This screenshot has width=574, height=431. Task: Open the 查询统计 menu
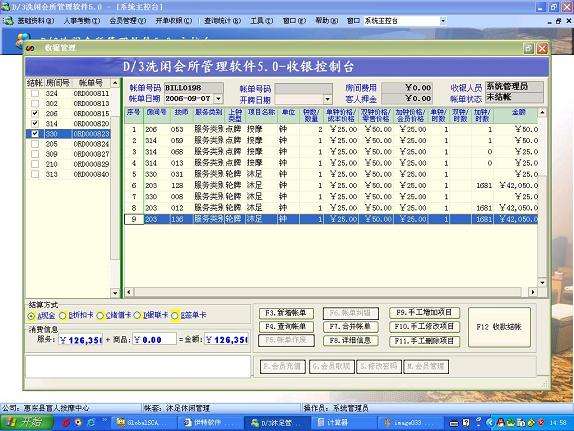[222, 21]
